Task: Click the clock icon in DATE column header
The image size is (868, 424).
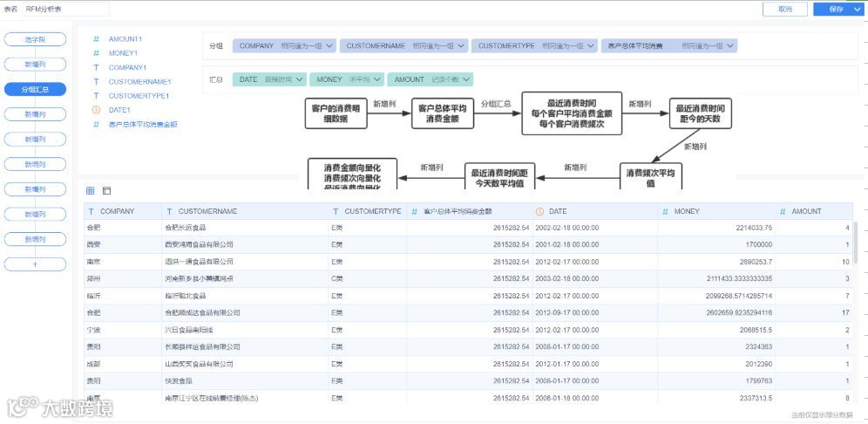Action: click(540, 211)
